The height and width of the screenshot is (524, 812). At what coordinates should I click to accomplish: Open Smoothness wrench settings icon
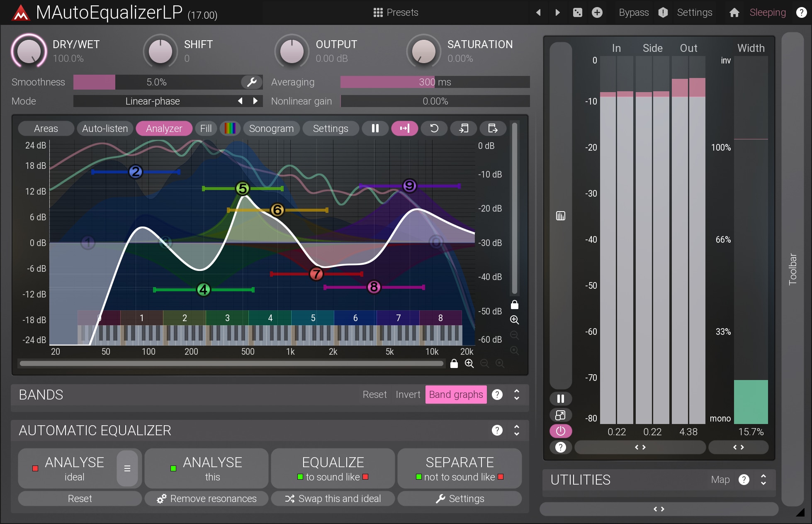(x=251, y=82)
